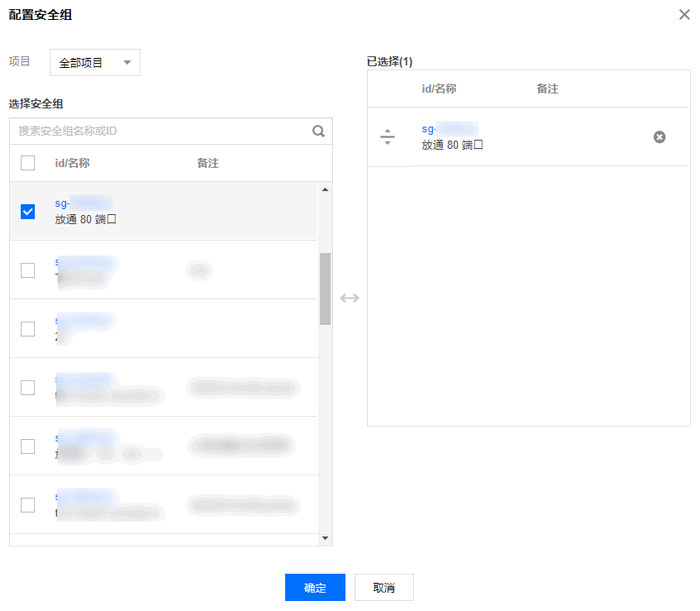Click the security group list scrollbar thumb
Image resolution: width=700 pixels, height=611 pixels.
pos(324,288)
